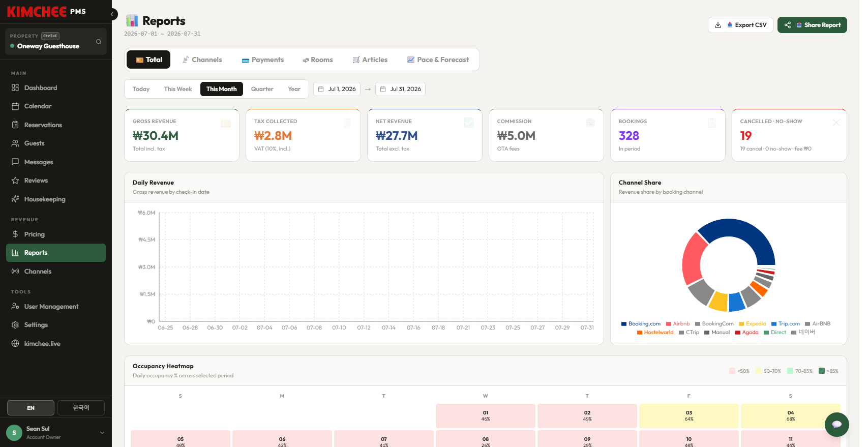Click the User Management person icon
868x447 pixels.
click(x=15, y=306)
